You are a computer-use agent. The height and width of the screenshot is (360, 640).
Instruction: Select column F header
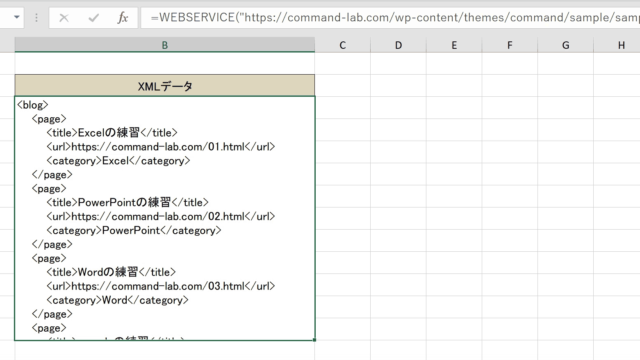tap(510, 45)
